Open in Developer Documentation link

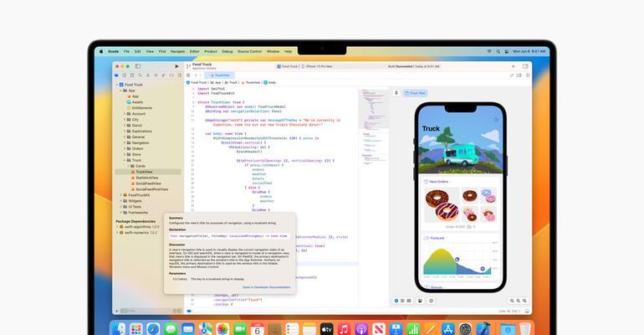267,287
